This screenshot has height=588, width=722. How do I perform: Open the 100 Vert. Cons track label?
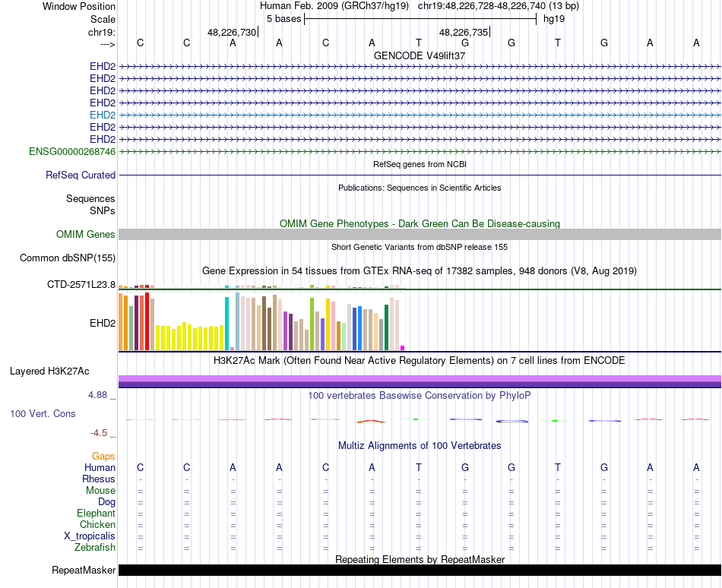click(43, 413)
